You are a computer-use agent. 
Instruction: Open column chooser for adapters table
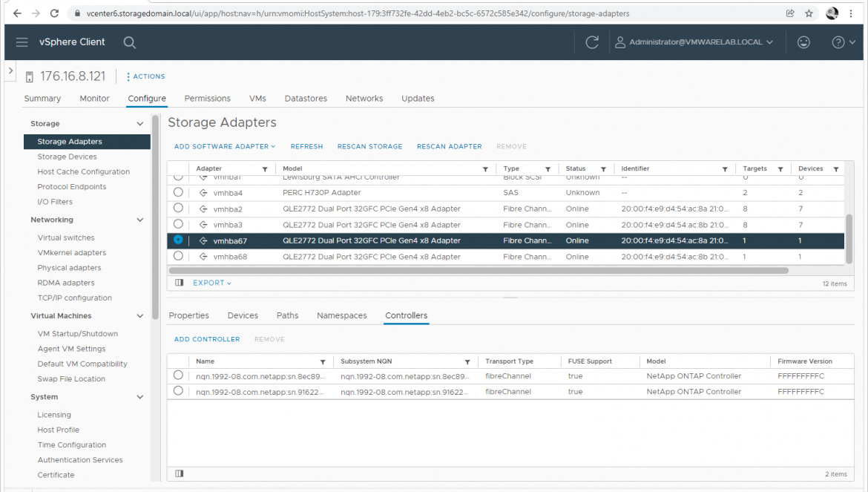[180, 283]
